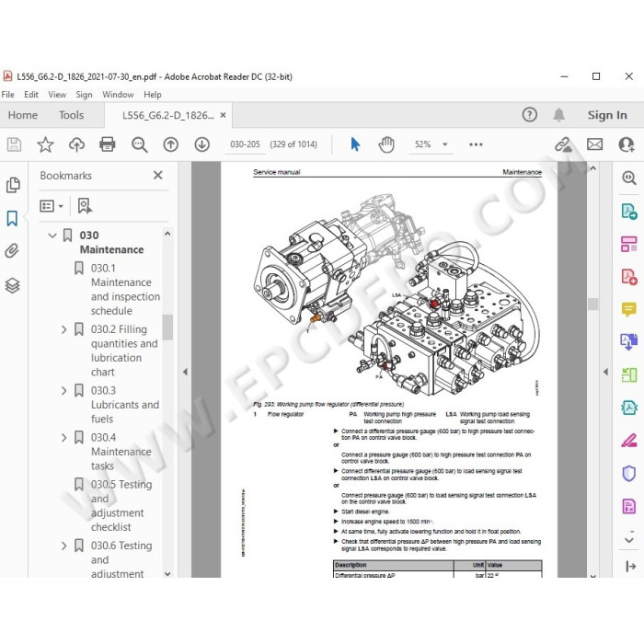Collapse the left navigation pane
644x644 pixels.
185,372
